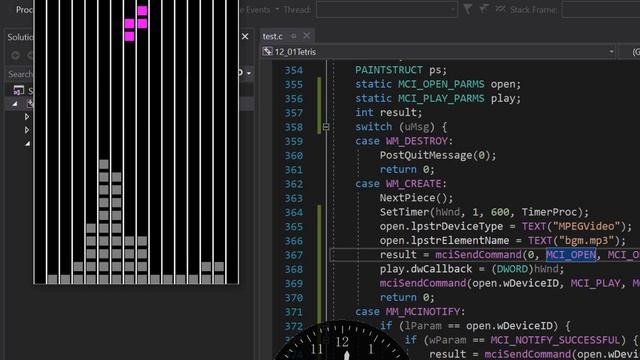This screenshot has height=360, width=640.
Task: Click TimerProc on line 364
Action: pyautogui.click(x=550, y=212)
